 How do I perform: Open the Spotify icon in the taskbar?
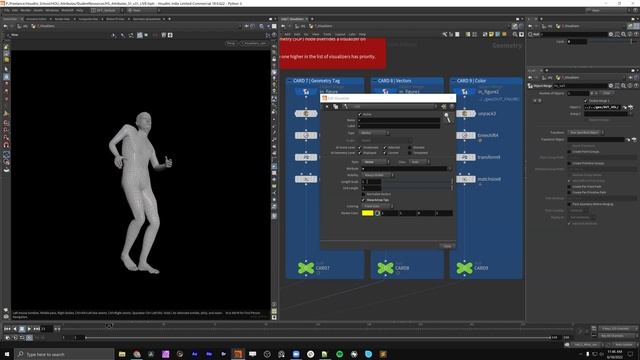point(339,354)
